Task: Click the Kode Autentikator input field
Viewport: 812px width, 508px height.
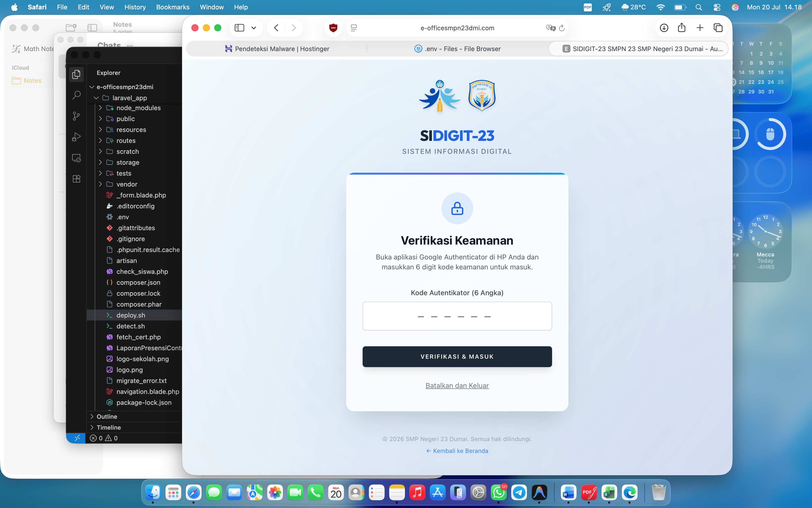Action: [457, 316]
